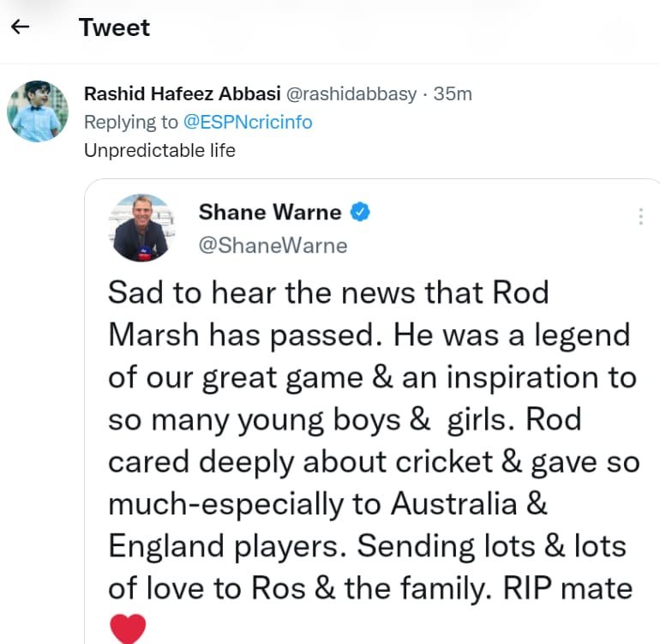Open the @rashidabbasy handle
Screen dimensions: 660x644
pyautogui.click(x=351, y=94)
